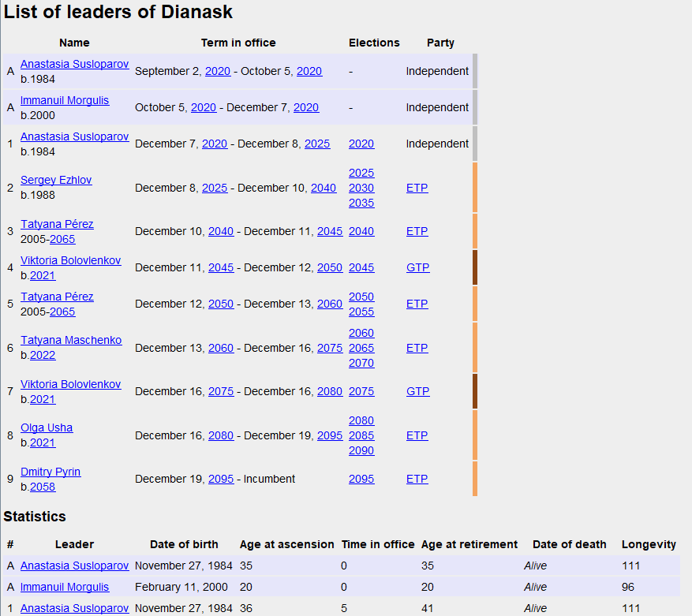Screen dimensions: 692x616
Task: Open the Sergey Ezhlov leader link
Action: 56,180
